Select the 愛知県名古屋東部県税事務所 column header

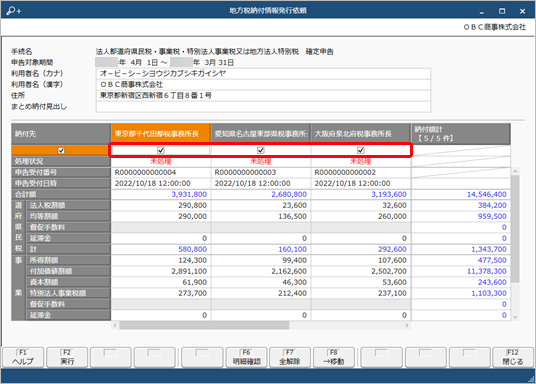tap(260, 133)
